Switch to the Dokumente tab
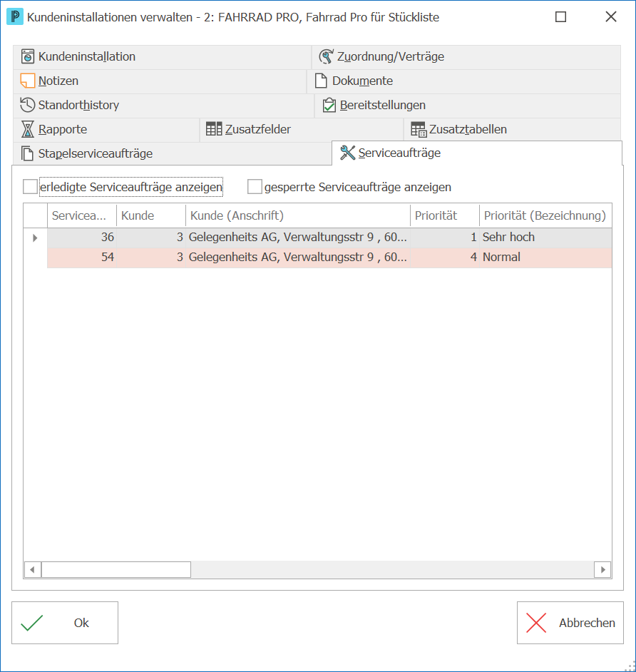Image resolution: width=636 pixels, height=672 pixels. point(464,81)
